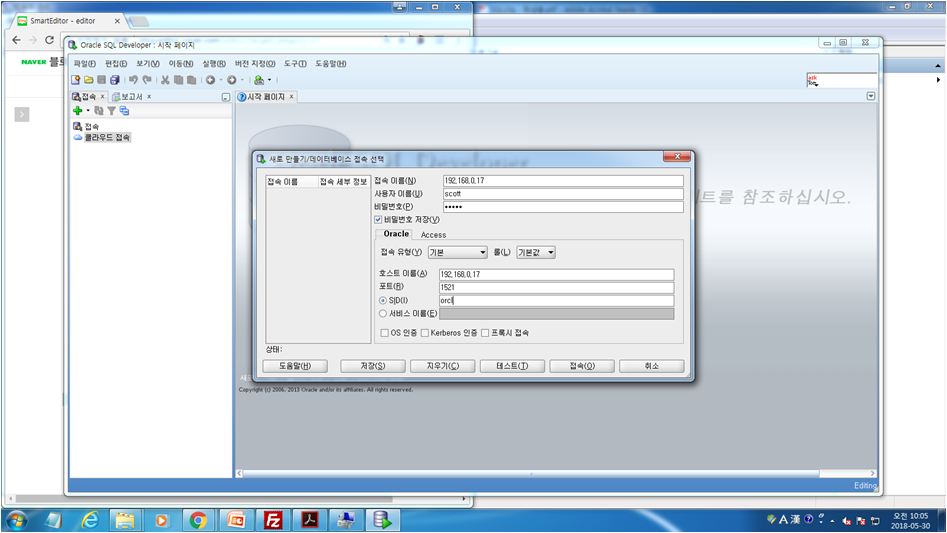Viewport: 947px width, 533px height.
Task: Click the 사용자 이름 field containing scott
Action: [563, 194]
